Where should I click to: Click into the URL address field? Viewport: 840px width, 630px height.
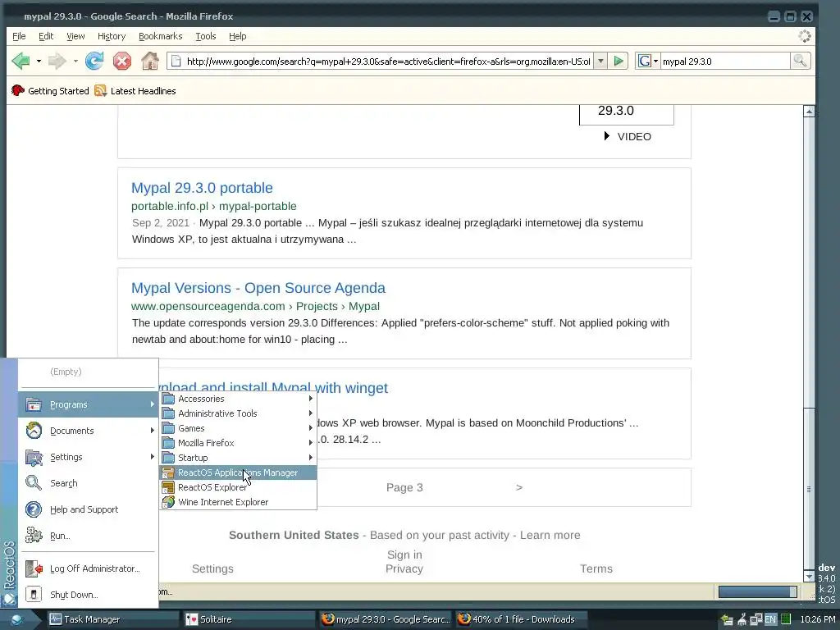coord(388,61)
